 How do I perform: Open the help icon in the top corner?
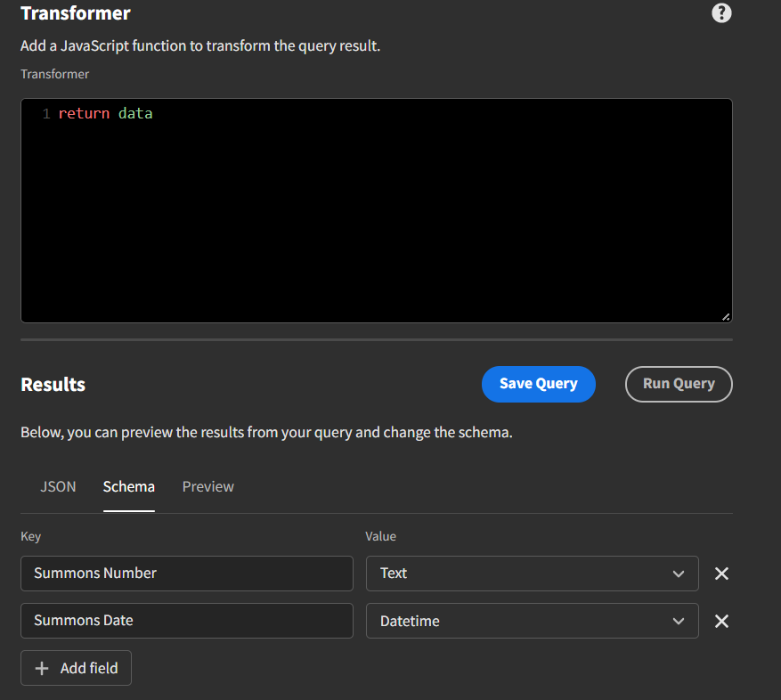pyautogui.click(x=721, y=12)
